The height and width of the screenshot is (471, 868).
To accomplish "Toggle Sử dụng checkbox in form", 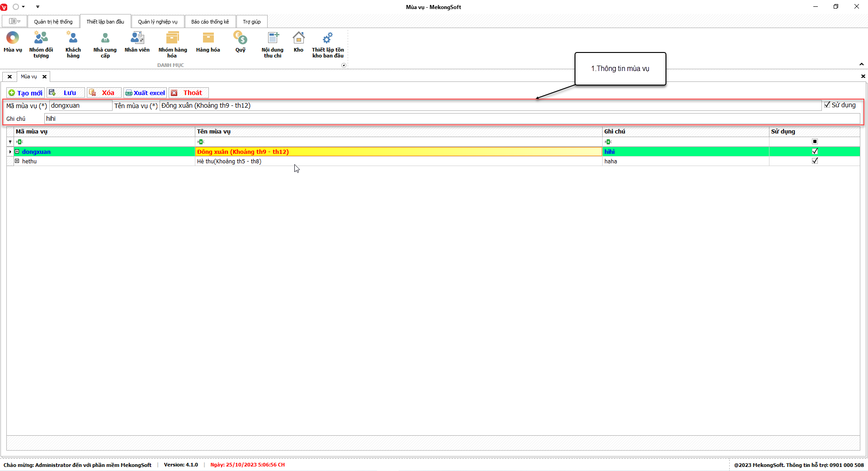I will (827, 105).
